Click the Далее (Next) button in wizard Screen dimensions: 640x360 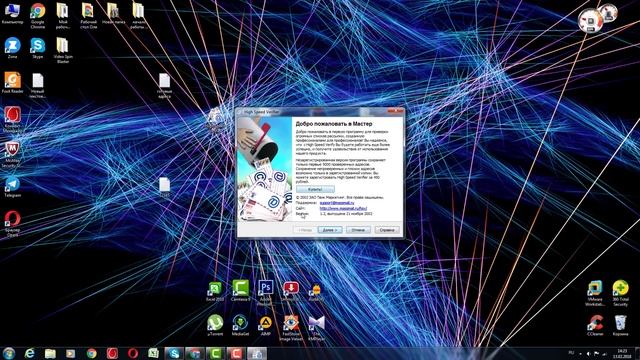point(330,230)
